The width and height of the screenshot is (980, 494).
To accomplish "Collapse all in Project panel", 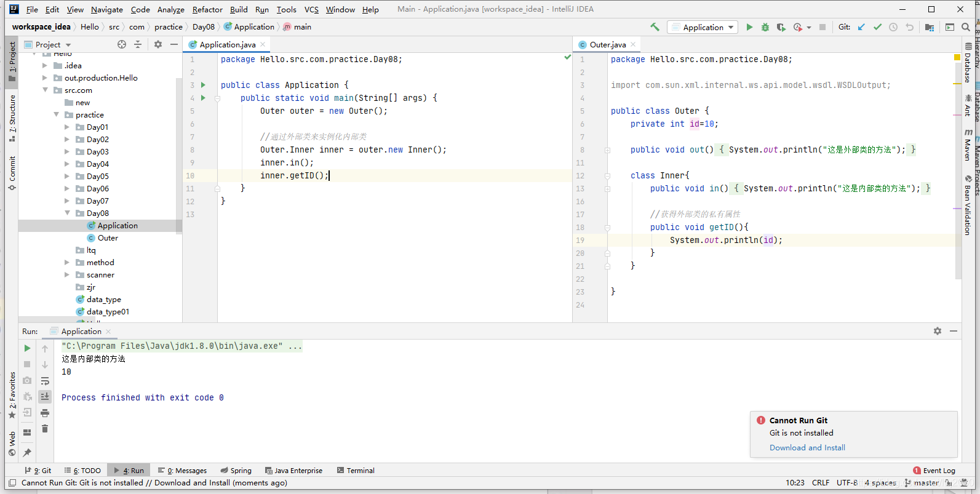I will coord(138,44).
